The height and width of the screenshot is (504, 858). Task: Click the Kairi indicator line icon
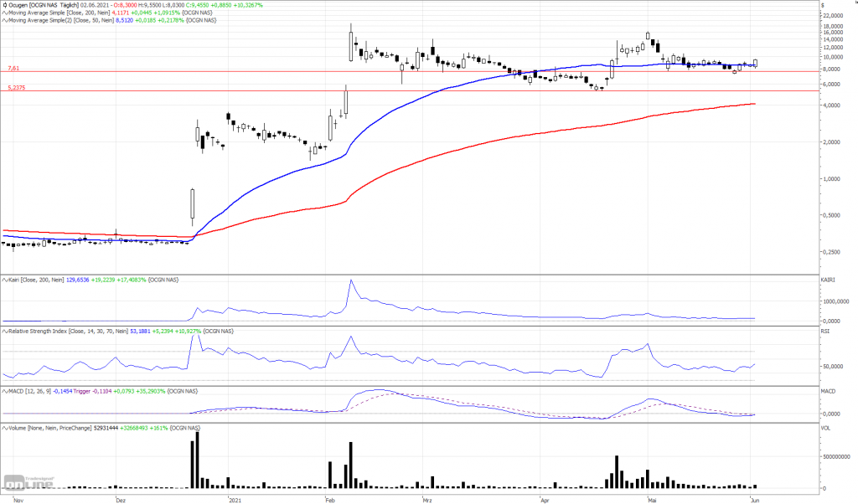tap(5, 280)
